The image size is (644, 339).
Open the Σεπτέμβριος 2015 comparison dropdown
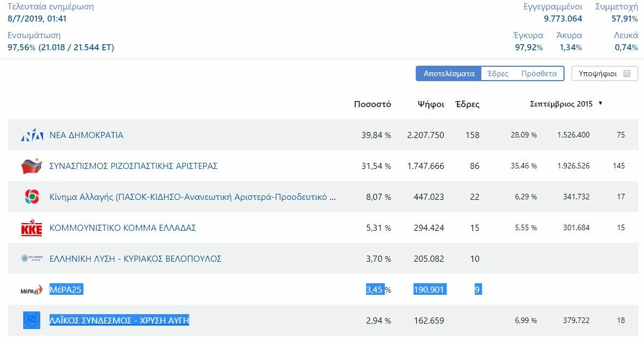point(566,104)
